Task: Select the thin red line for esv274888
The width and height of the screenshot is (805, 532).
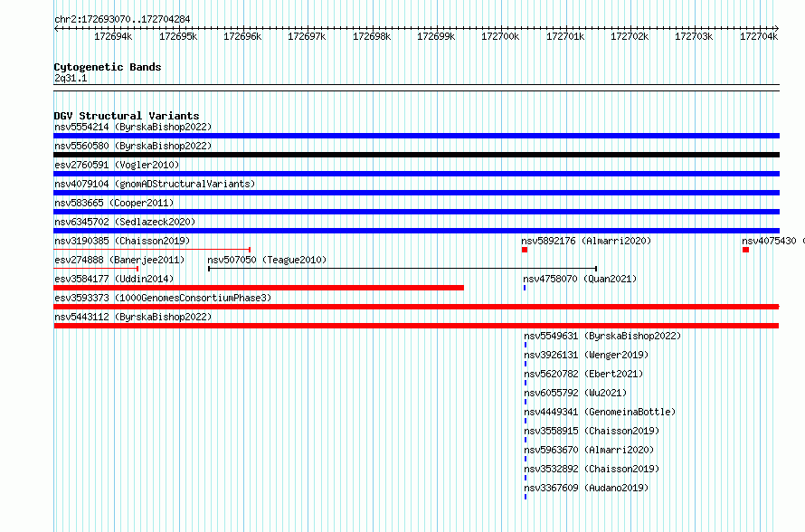Action: click(x=96, y=269)
